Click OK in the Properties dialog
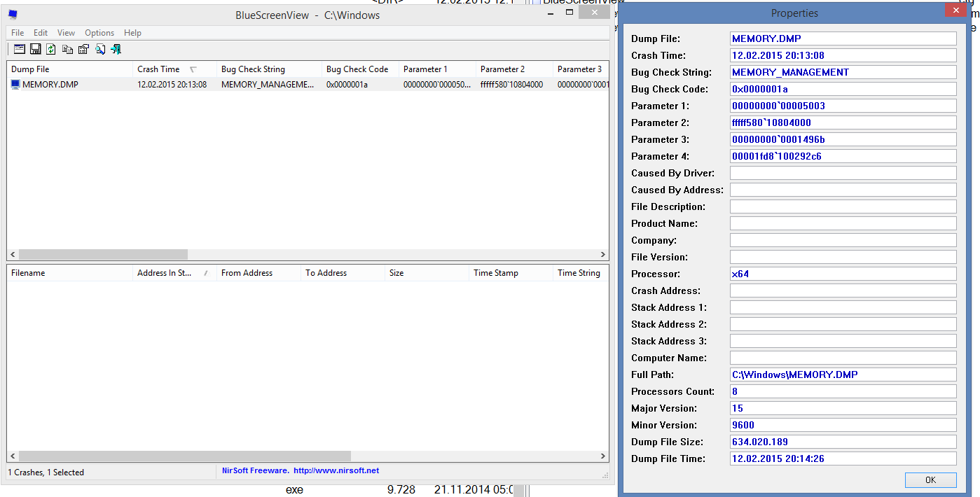 tap(930, 479)
